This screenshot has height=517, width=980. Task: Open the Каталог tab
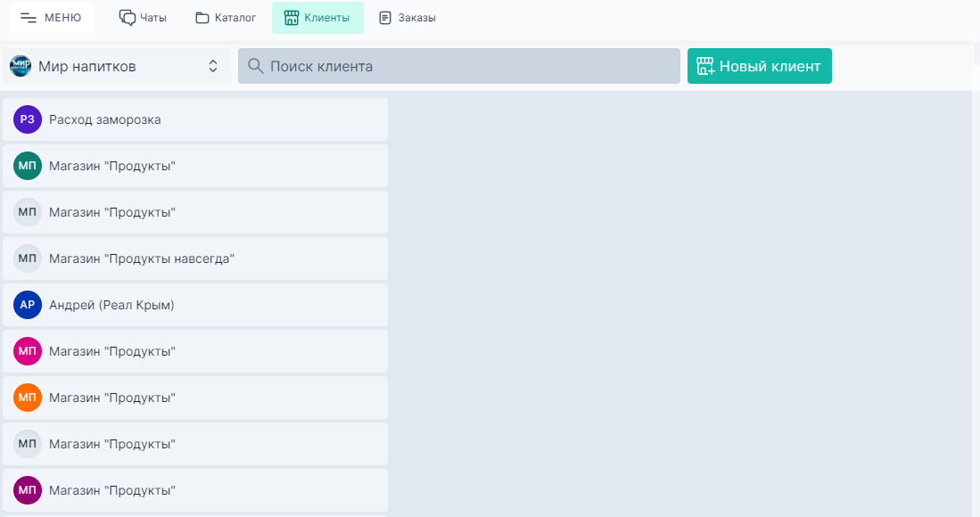click(x=226, y=18)
